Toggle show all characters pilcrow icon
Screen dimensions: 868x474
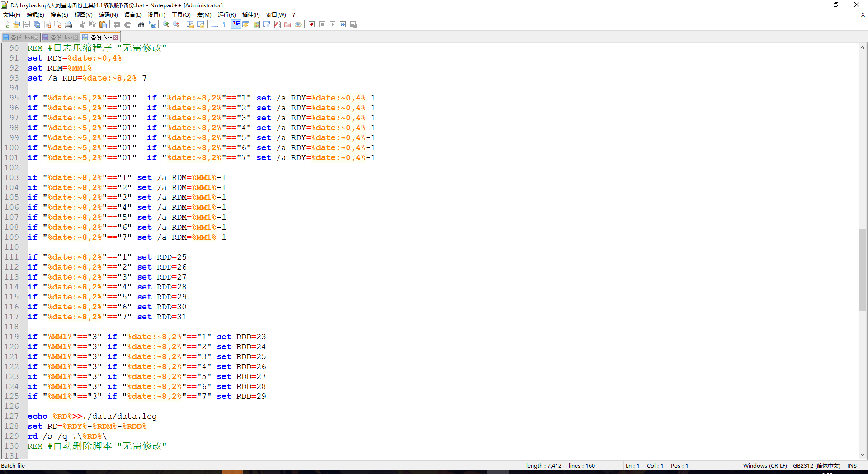(225, 24)
